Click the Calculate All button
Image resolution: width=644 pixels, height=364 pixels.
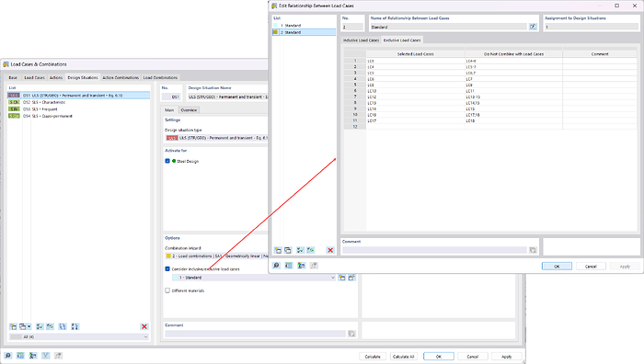(403, 357)
